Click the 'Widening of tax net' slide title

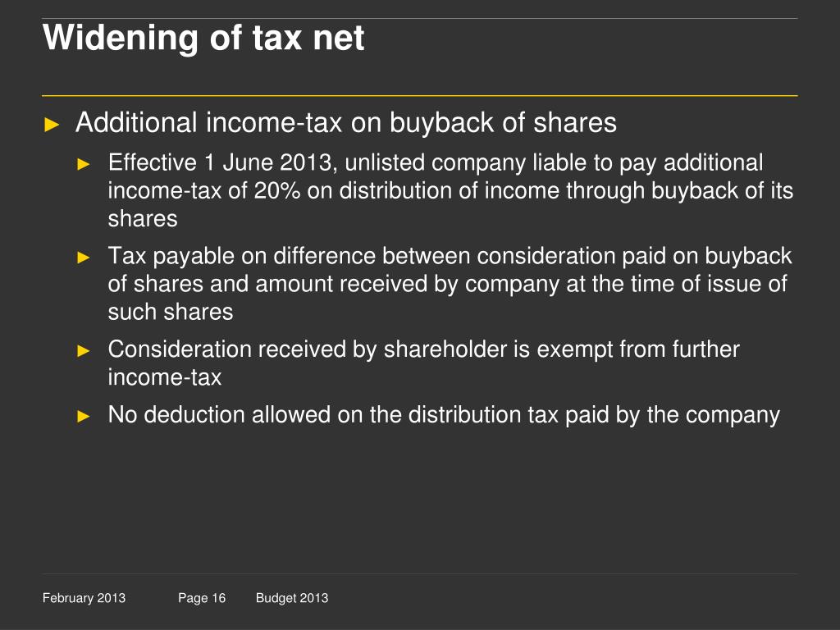(x=203, y=38)
